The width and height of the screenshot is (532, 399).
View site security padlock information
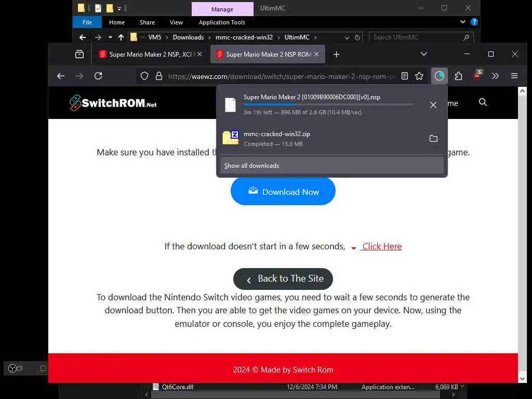(159, 76)
